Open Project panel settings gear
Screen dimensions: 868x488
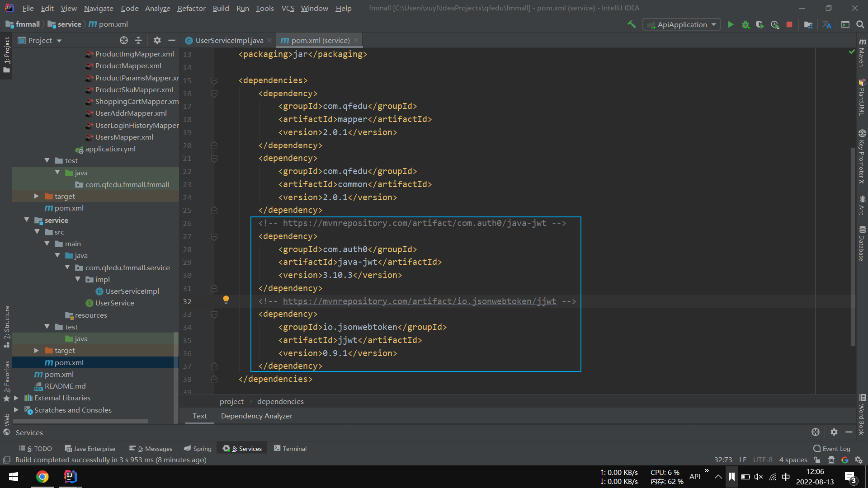[x=157, y=41]
